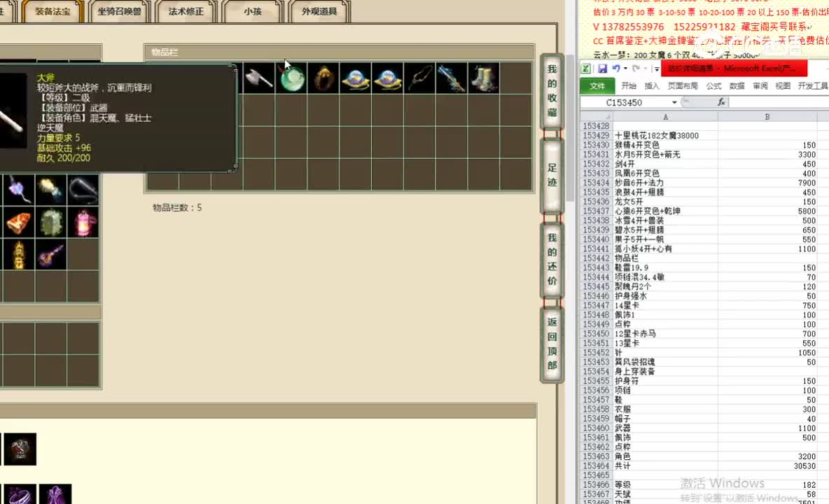Image resolution: width=829 pixels, height=504 pixels.
Task: Open the Excel 公式 ribbon tab
Action: 713,85
